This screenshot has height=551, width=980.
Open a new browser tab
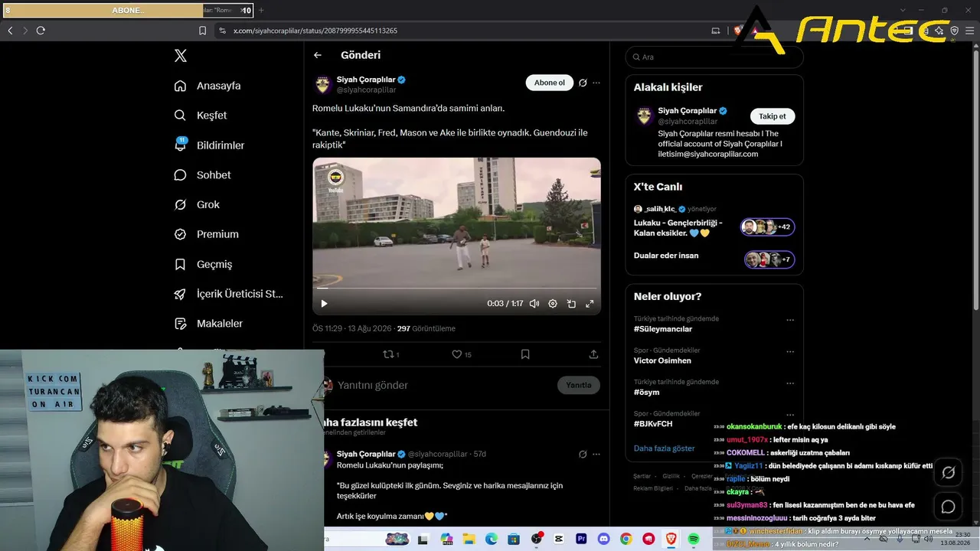point(261,10)
